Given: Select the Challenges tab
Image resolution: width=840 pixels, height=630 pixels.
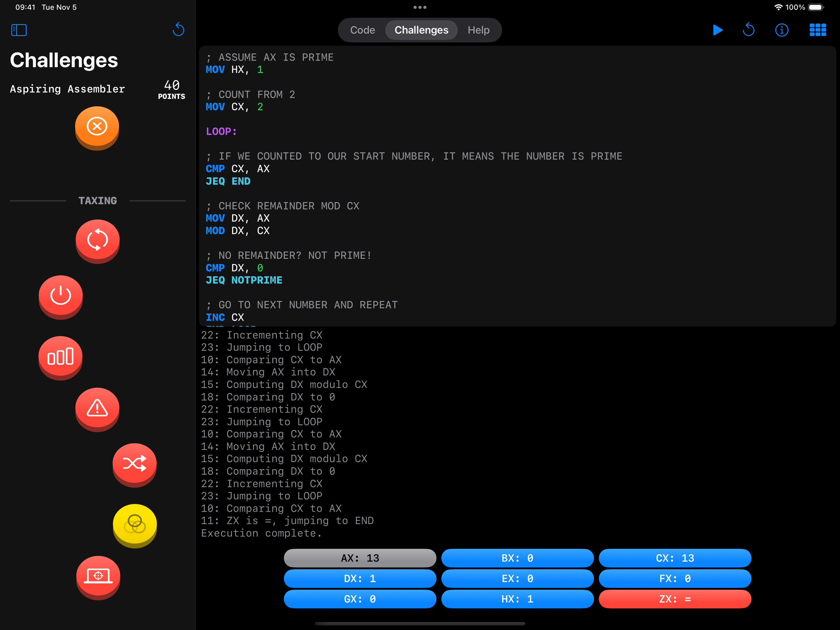Looking at the screenshot, I should click(421, 30).
